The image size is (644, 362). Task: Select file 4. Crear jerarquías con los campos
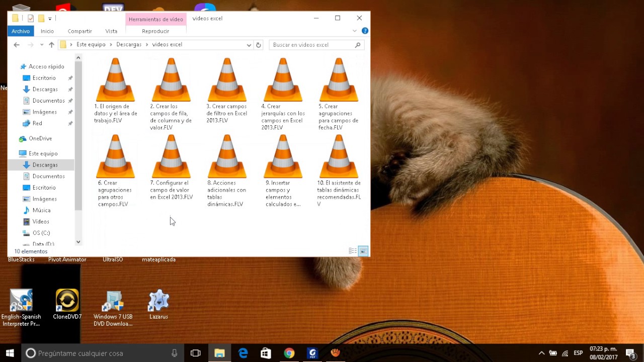[x=283, y=94]
